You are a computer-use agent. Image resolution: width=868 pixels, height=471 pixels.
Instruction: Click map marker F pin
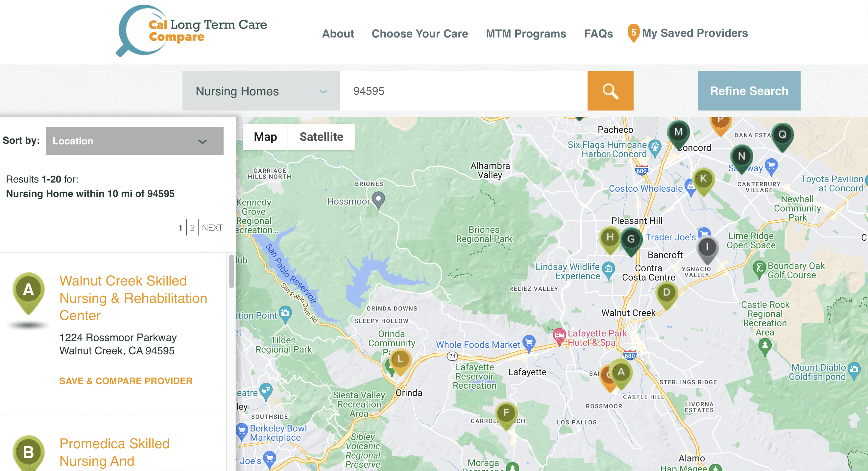click(x=506, y=413)
